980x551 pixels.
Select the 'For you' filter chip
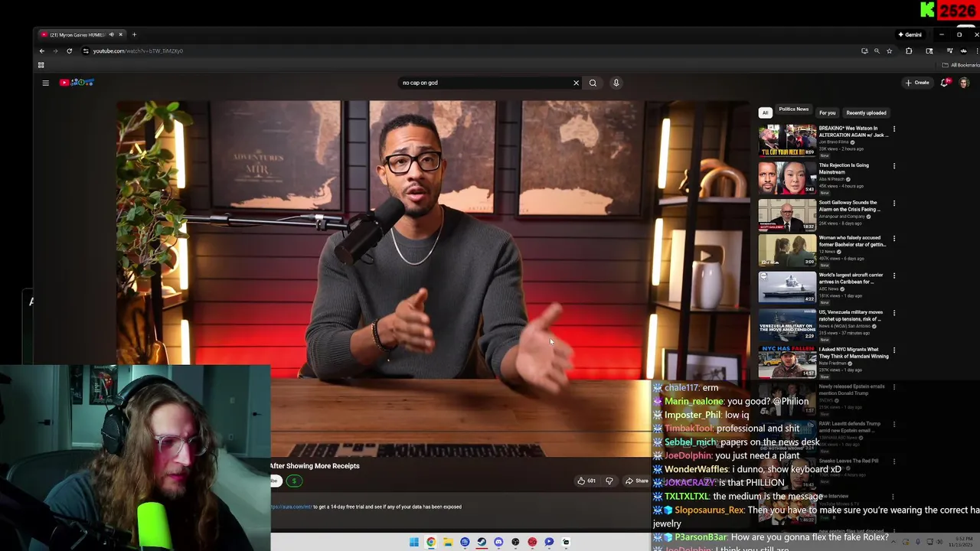click(x=828, y=112)
